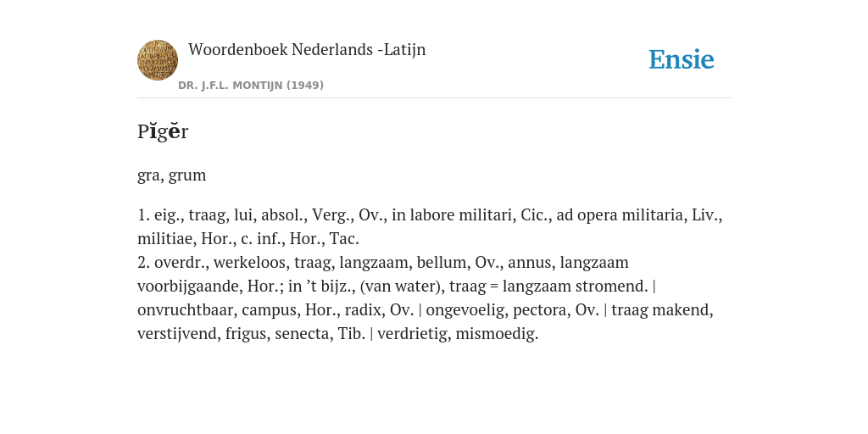Open Woordenboek Nederlands -Latijn title

[307, 50]
